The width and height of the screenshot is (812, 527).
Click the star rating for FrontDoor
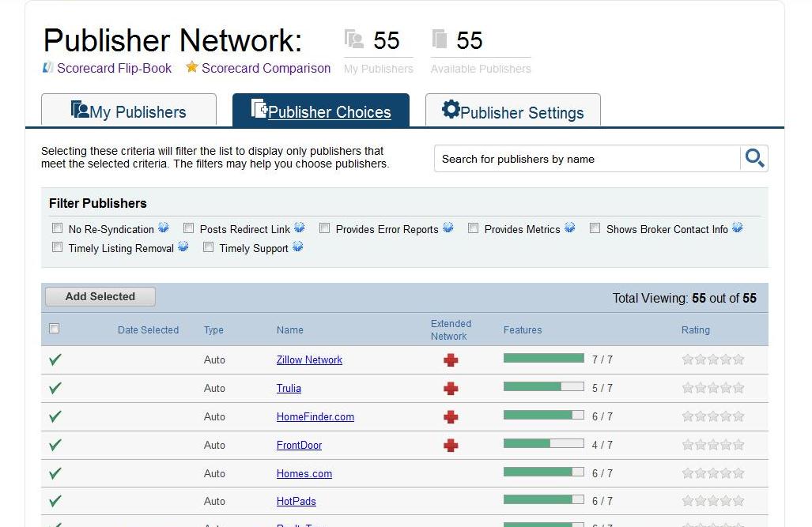713,445
